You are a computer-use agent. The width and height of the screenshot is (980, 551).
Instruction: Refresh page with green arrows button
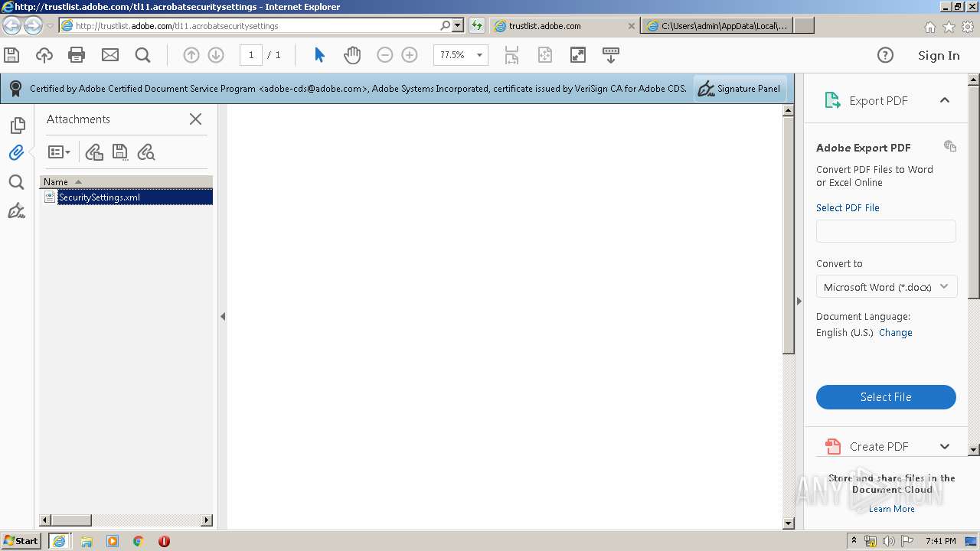[x=477, y=25]
